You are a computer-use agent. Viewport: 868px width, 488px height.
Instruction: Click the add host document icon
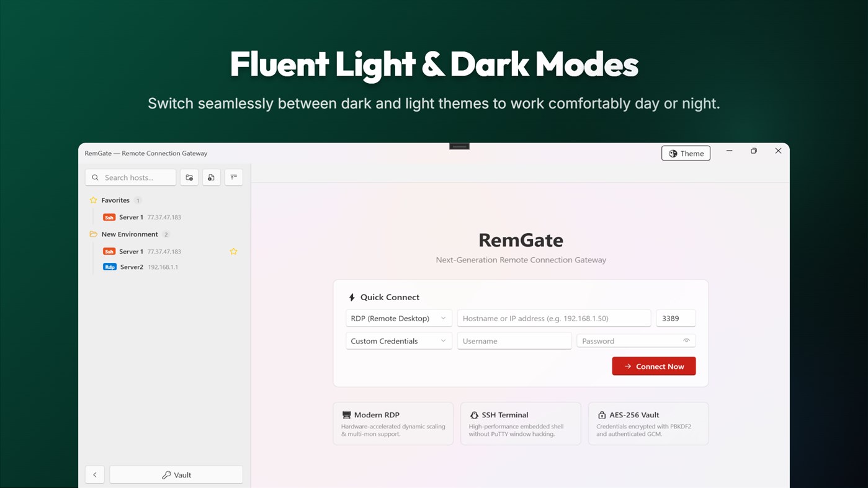211,177
